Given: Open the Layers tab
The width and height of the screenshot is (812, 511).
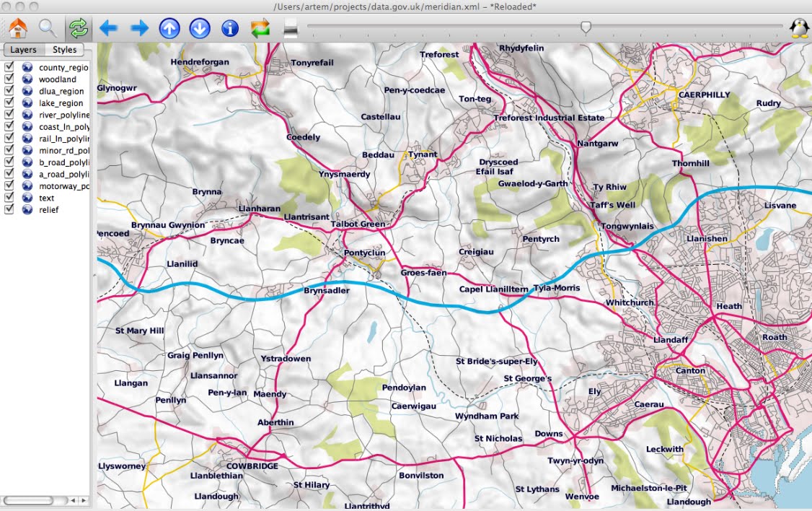Looking at the screenshot, I should click(24, 50).
